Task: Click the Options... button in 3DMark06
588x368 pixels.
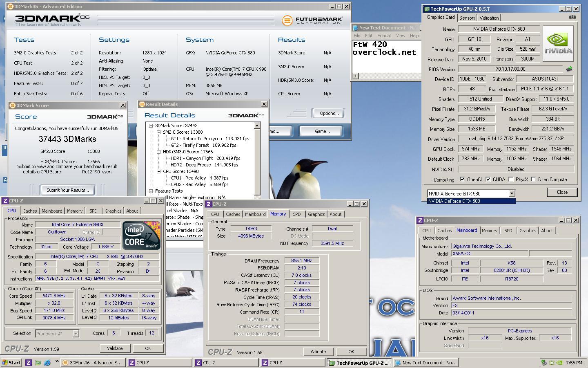Action: click(x=329, y=113)
